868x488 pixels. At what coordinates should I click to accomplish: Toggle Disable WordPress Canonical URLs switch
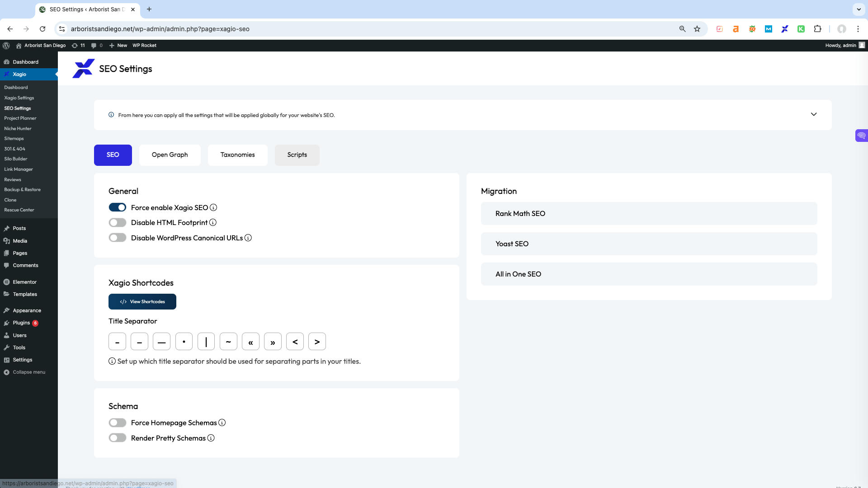(x=118, y=238)
